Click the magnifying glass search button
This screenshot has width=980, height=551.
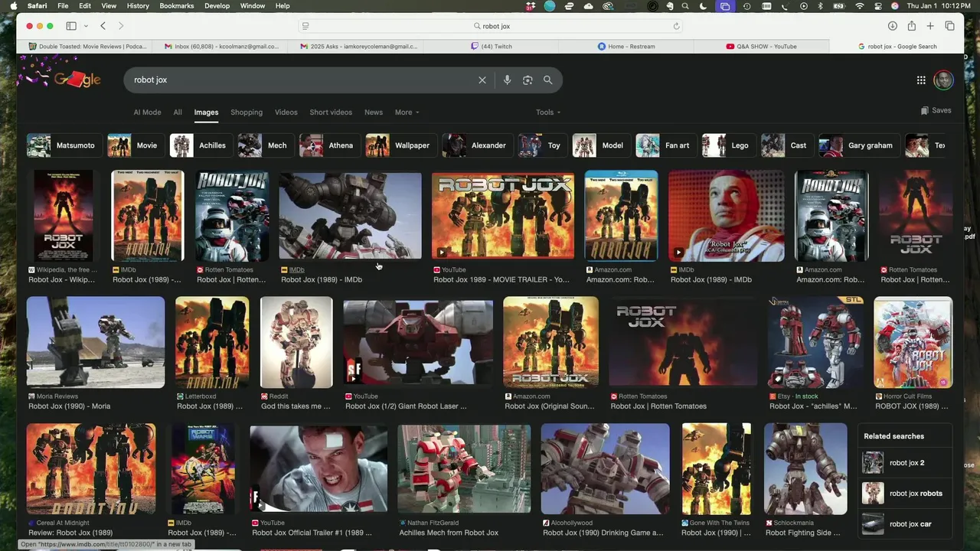[547, 80]
